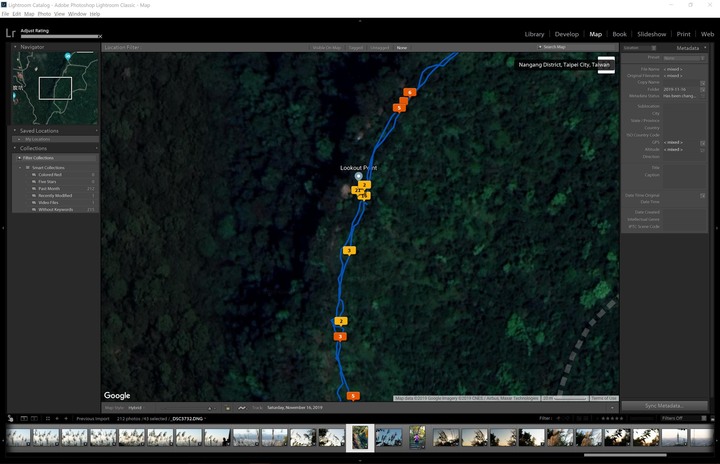Open the Map Style Hybrid dropdown

pos(136,408)
